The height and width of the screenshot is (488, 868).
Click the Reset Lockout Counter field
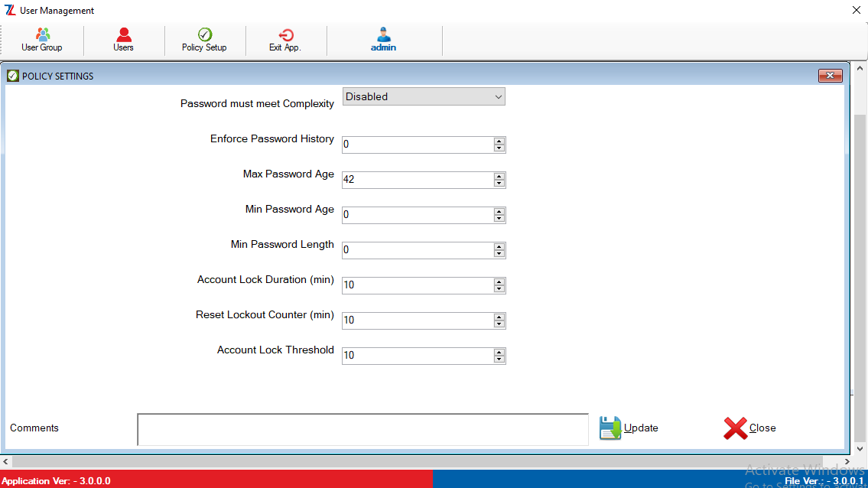coord(417,320)
